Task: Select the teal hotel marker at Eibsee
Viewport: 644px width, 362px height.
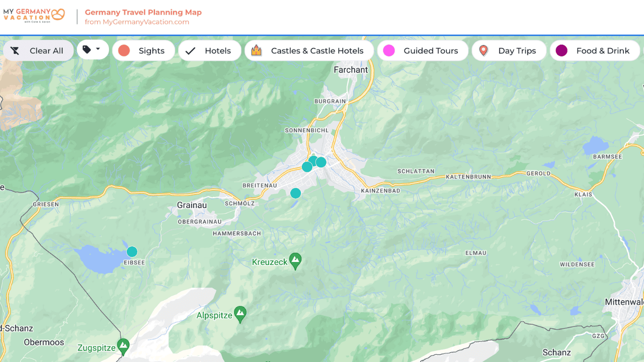Action: pyautogui.click(x=132, y=252)
